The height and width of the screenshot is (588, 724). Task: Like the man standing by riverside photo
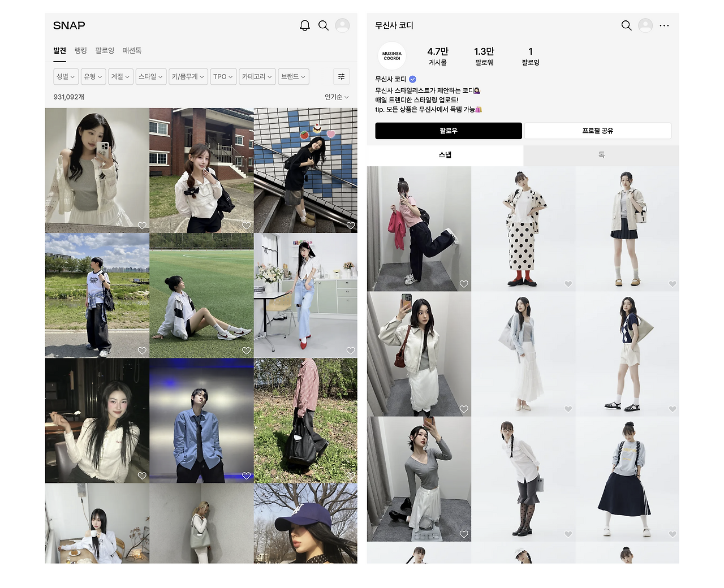click(x=142, y=351)
